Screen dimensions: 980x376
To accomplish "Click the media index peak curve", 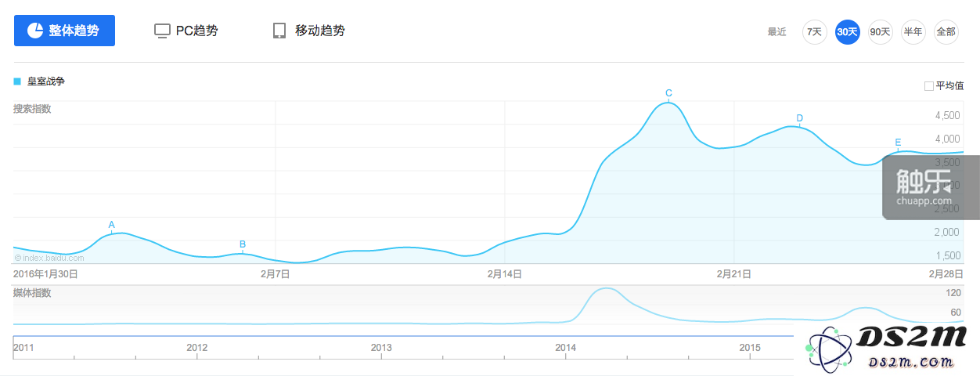I will (x=607, y=290).
